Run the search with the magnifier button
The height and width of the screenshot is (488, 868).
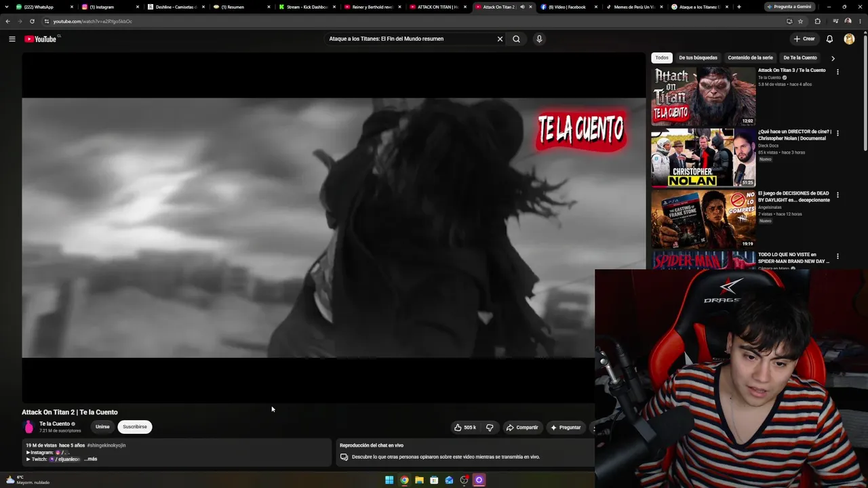pos(517,39)
